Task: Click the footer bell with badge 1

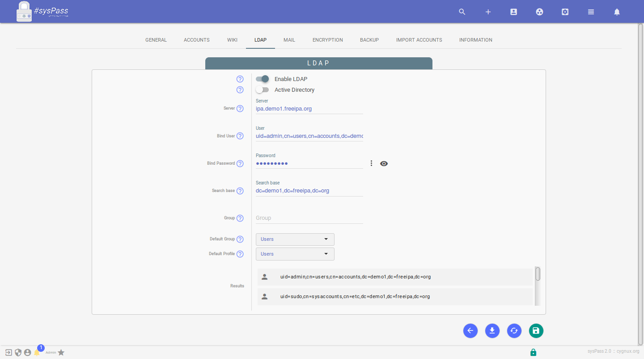Action: pos(37,352)
